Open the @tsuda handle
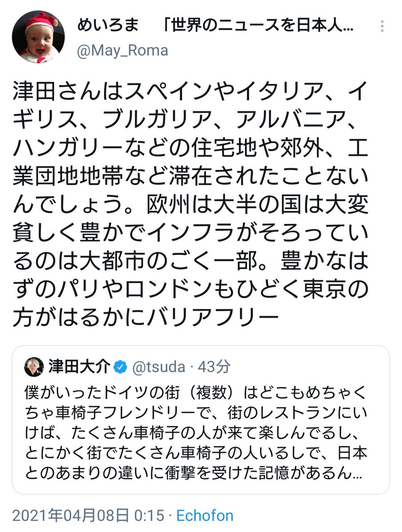This screenshot has width=402, height=532. coord(158,367)
